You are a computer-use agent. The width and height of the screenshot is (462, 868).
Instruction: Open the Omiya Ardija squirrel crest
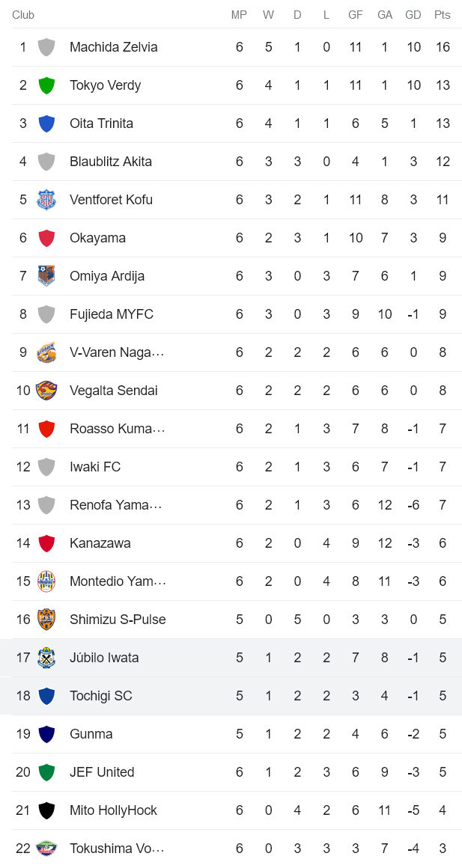click(x=46, y=275)
